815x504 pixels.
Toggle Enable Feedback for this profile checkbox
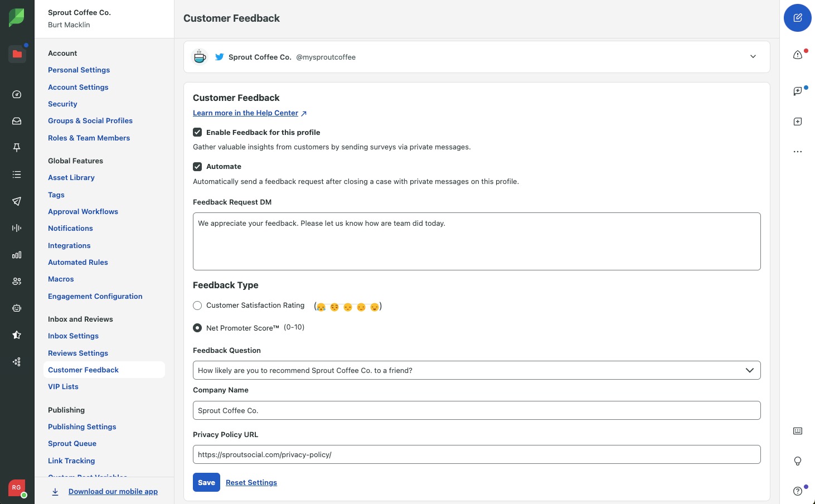coord(197,132)
